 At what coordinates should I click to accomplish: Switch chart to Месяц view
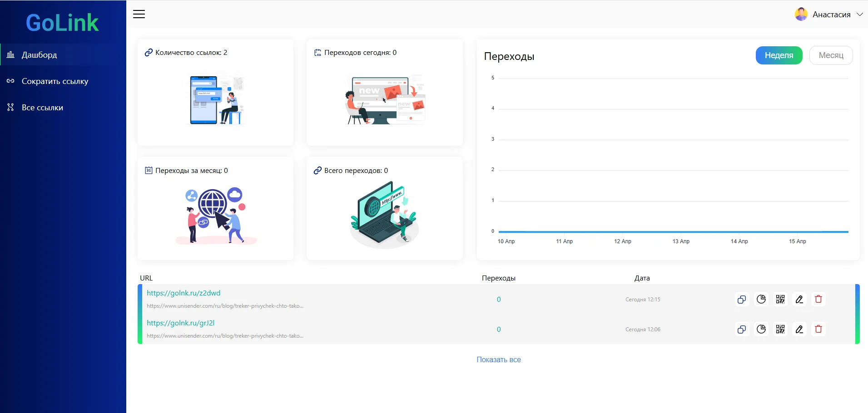[x=831, y=55]
